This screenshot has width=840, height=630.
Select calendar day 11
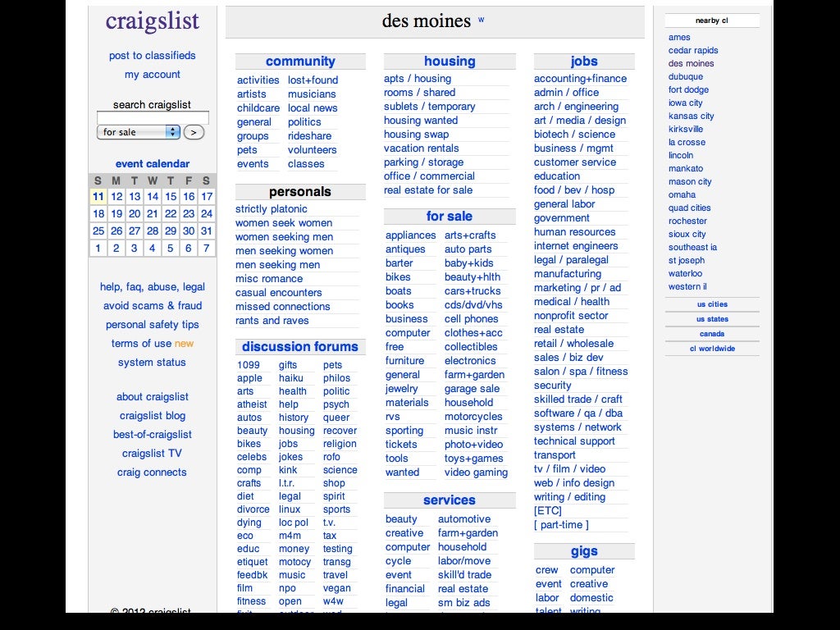tap(98, 197)
